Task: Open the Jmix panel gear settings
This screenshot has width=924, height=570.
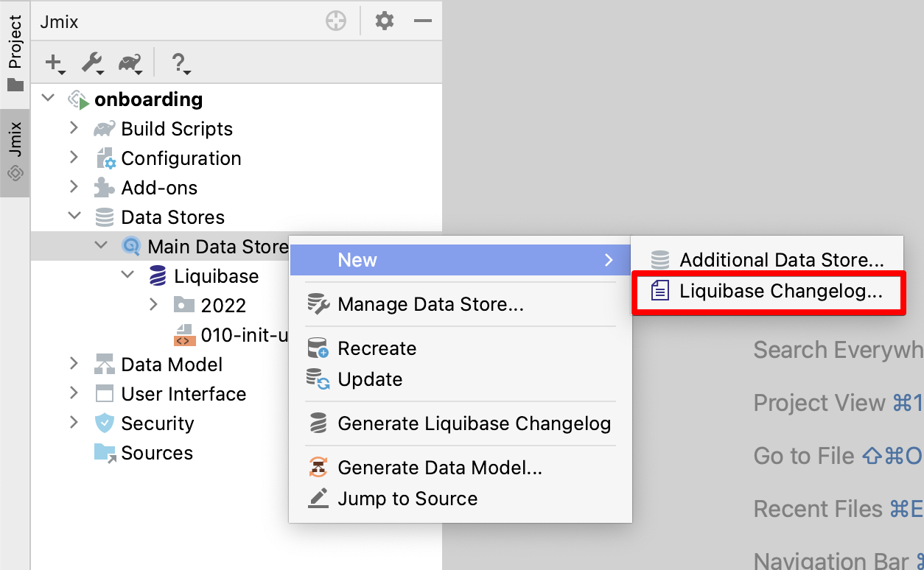Action: [385, 21]
